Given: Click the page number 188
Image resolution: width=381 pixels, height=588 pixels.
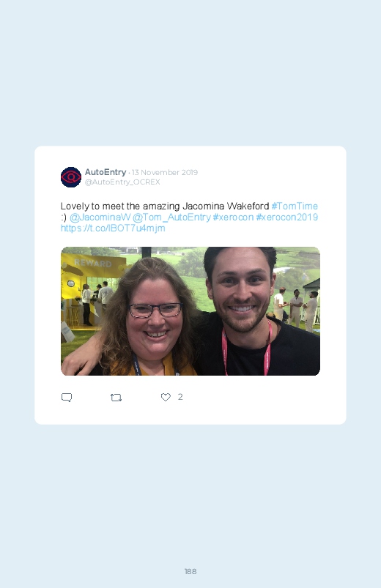Looking at the screenshot, I should (190, 571).
